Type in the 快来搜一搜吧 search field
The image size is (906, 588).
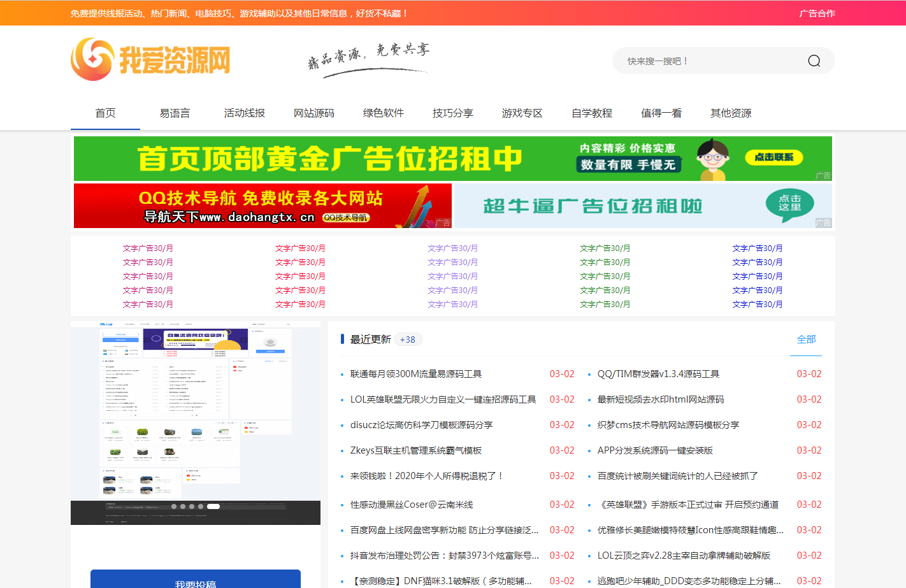tap(707, 61)
